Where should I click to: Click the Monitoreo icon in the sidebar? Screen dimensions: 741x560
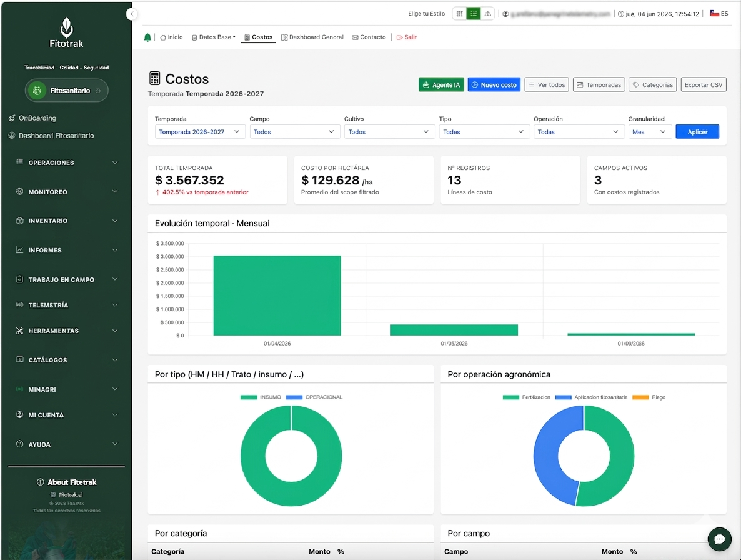click(x=19, y=192)
